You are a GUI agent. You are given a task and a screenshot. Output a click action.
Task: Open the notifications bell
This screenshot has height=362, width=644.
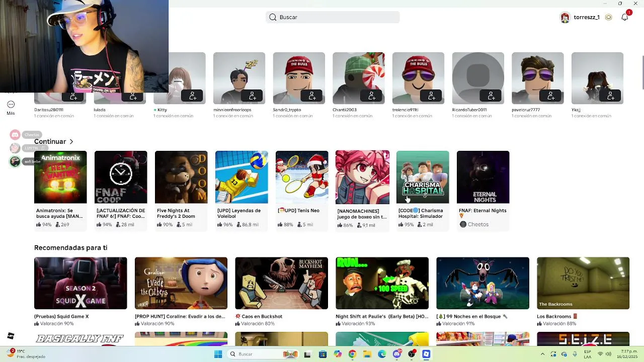point(625,17)
